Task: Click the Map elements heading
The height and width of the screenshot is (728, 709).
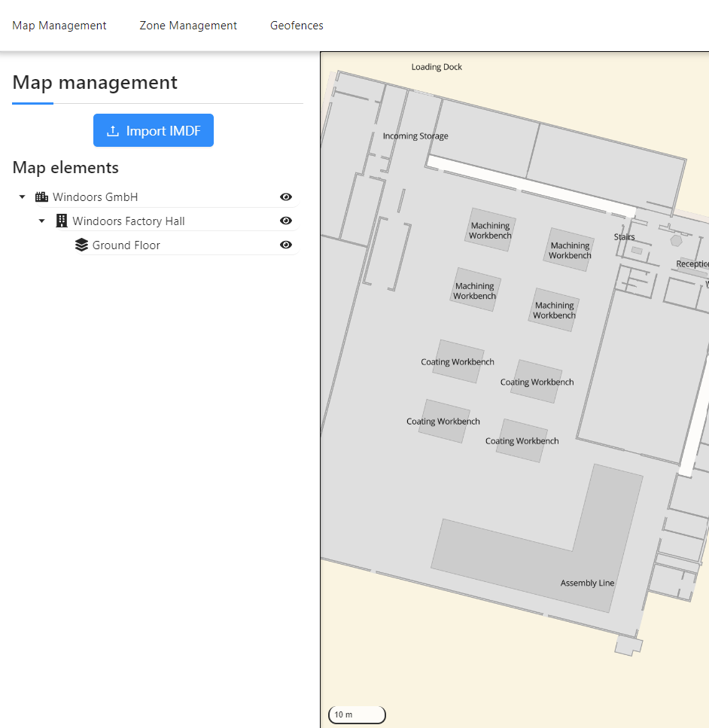Action: [65, 168]
